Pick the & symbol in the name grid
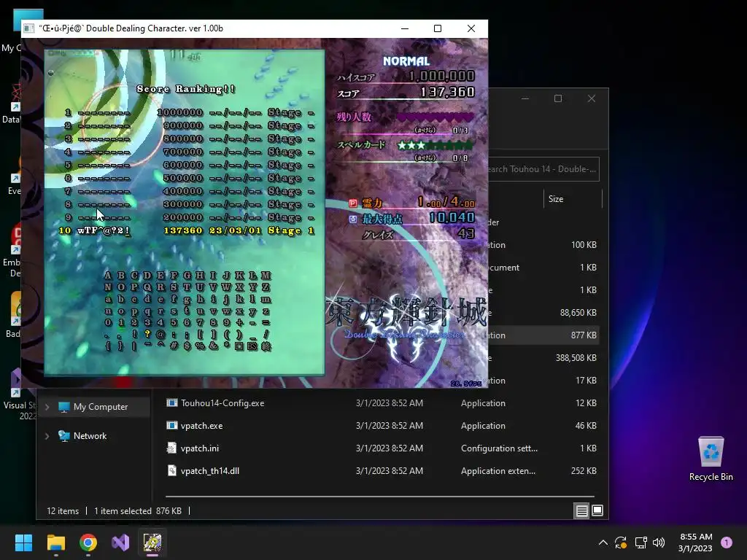The width and height of the screenshot is (747, 560). click(x=214, y=346)
